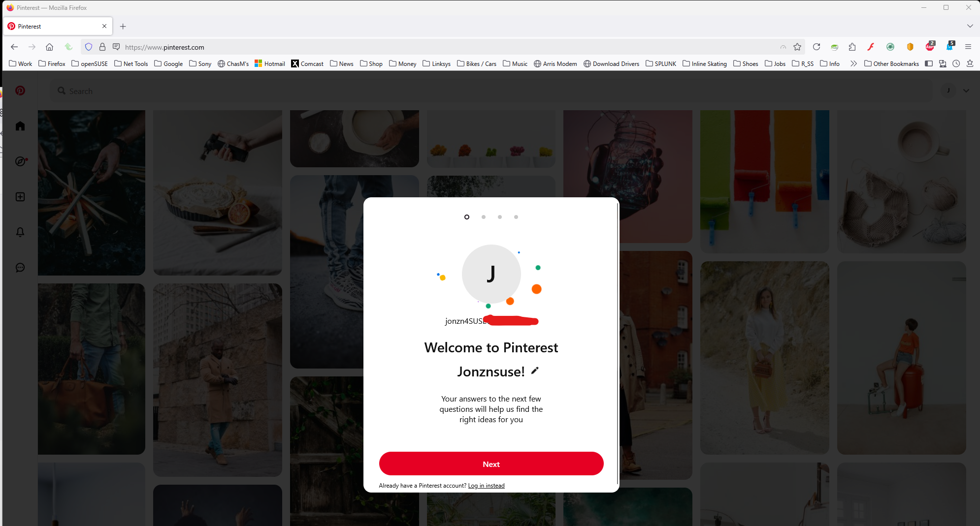
Task: Open the Money bookmarks folder
Action: click(403, 64)
